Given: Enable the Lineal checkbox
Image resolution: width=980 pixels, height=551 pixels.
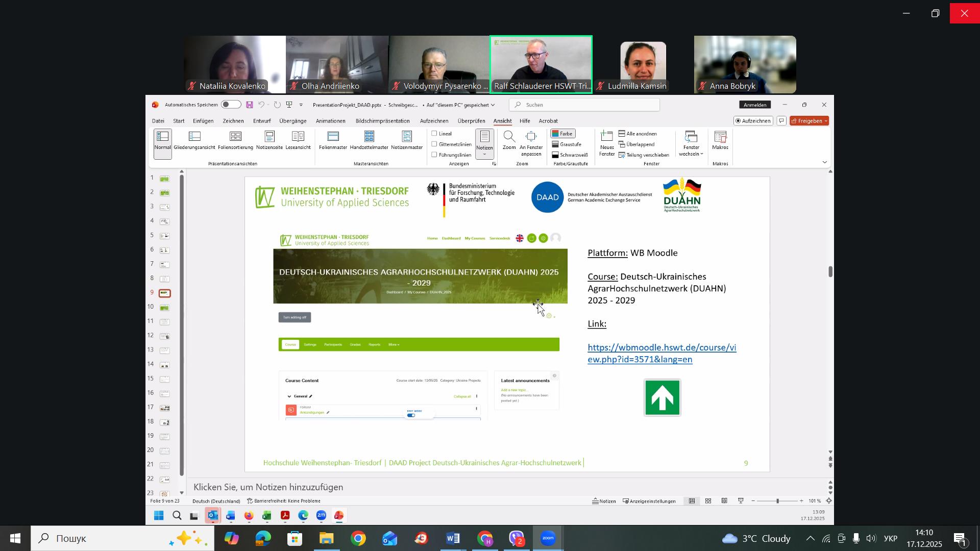Looking at the screenshot, I should click(x=434, y=134).
